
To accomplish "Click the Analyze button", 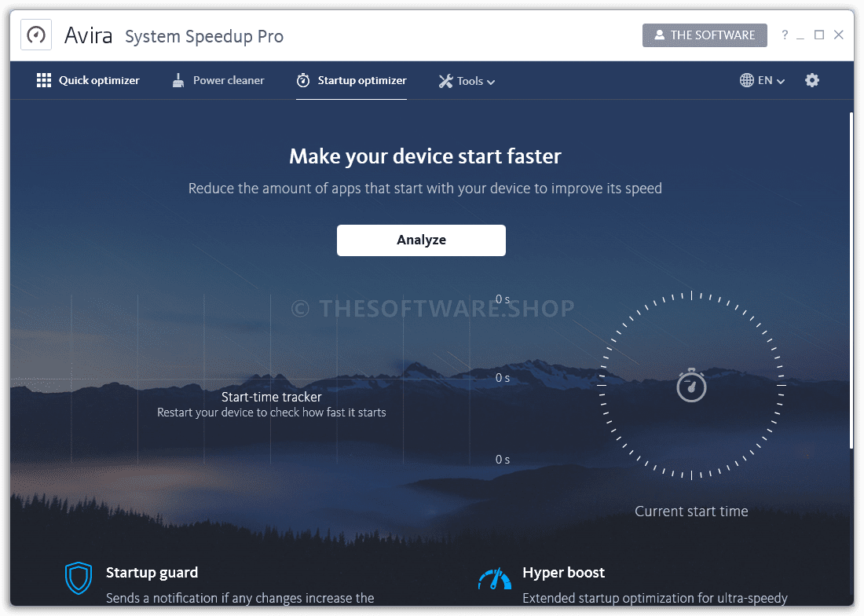I will [422, 240].
